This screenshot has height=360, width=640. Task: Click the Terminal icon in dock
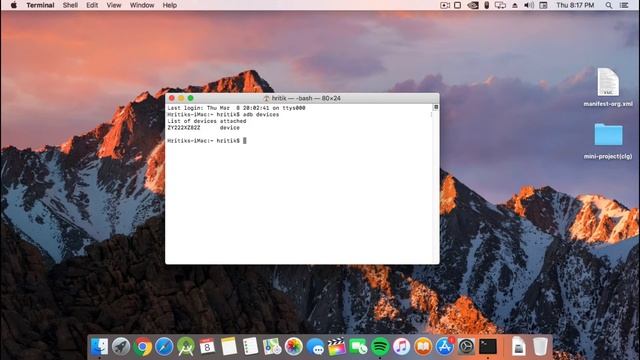point(488,347)
